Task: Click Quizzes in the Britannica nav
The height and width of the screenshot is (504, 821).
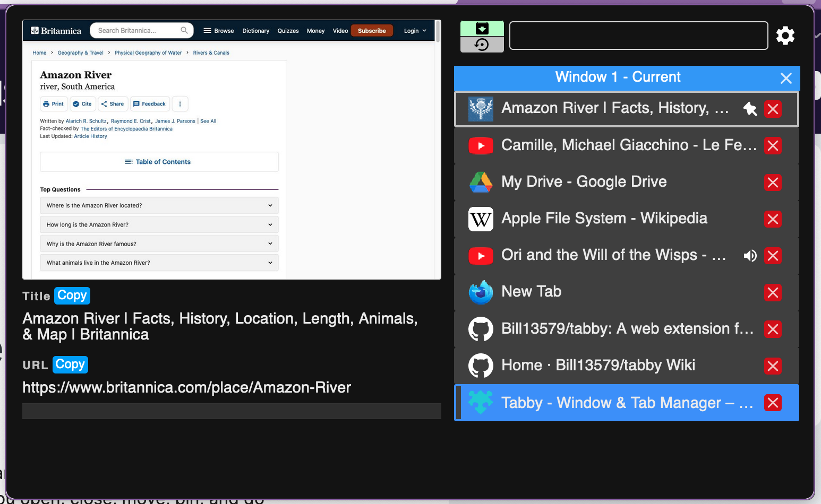Action: click(288, 31)
